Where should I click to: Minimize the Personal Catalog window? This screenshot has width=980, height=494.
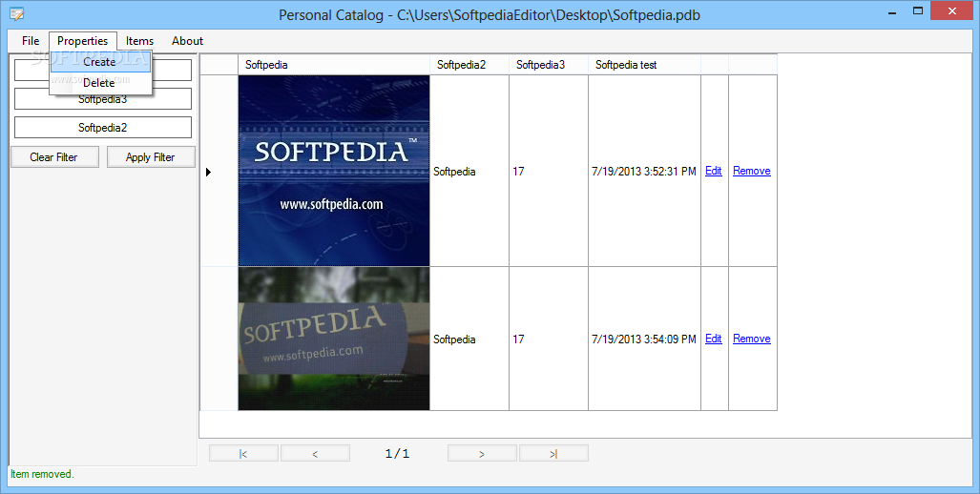point(892,11)
